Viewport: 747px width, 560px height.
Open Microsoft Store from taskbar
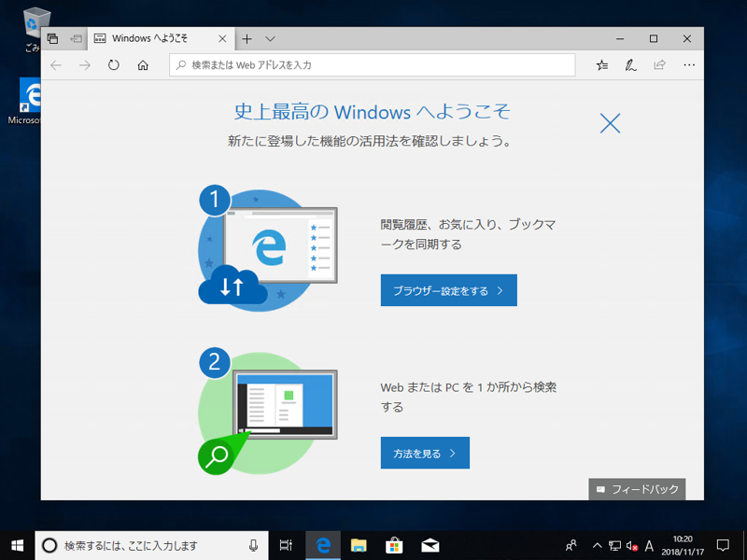point(394,546)
